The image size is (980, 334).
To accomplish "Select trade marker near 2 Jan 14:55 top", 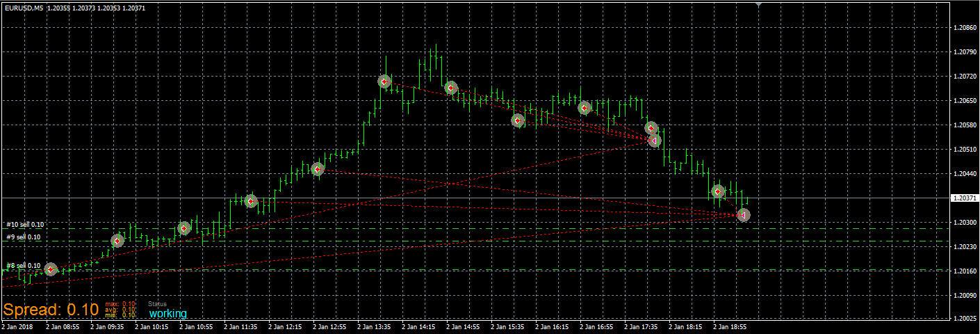I will [x=451, y=88].
